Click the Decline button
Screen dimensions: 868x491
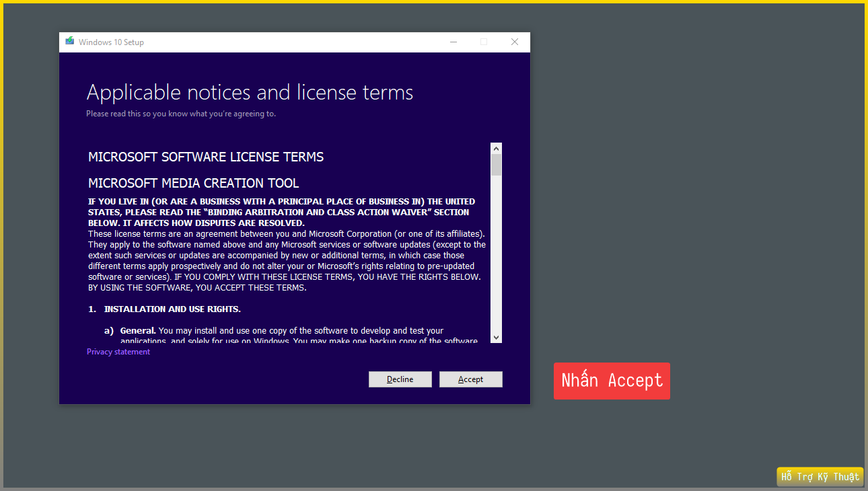point(400,379)
